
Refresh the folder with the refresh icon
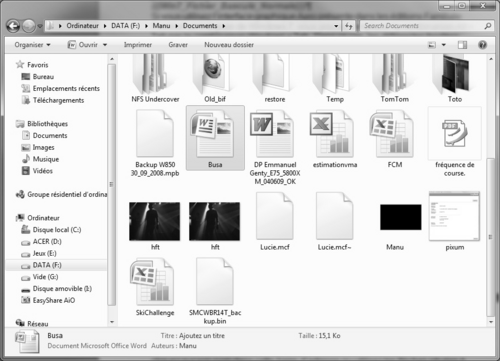pyautogui.click(x=349, y=26)
